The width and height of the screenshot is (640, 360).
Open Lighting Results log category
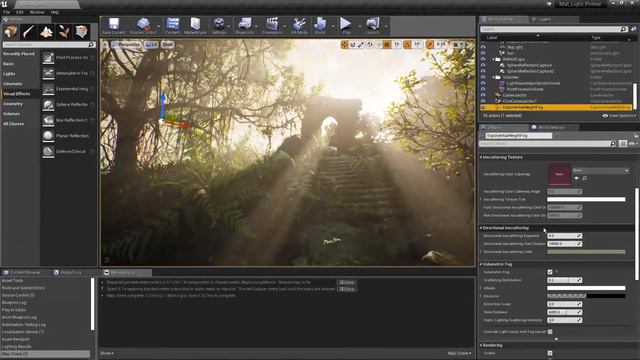16,347
